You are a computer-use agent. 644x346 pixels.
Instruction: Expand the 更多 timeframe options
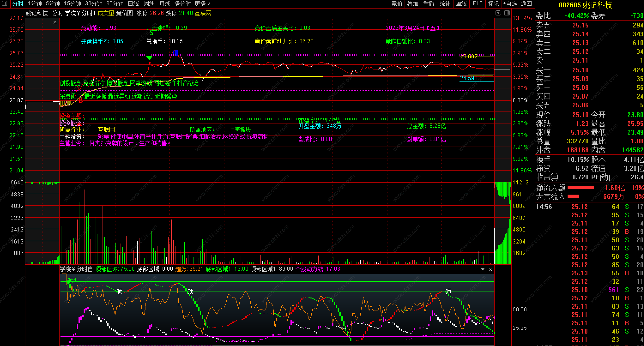pos(202,3)
